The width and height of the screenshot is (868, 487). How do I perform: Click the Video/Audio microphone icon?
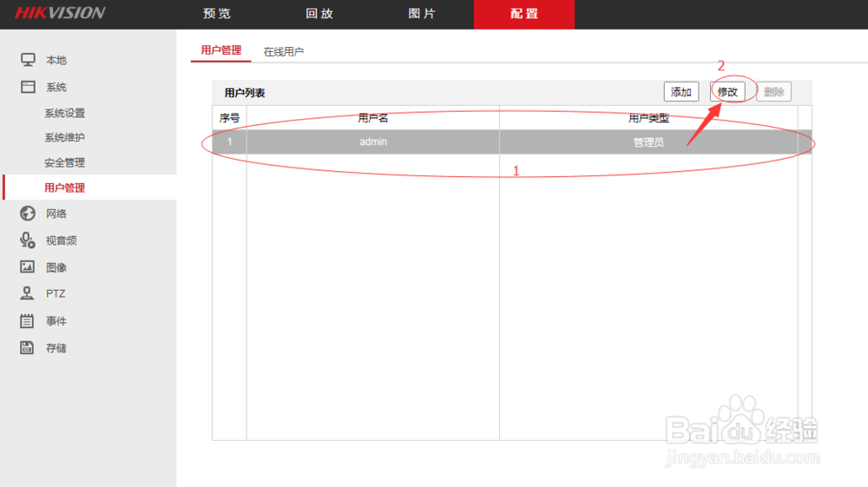pos(28,240)
